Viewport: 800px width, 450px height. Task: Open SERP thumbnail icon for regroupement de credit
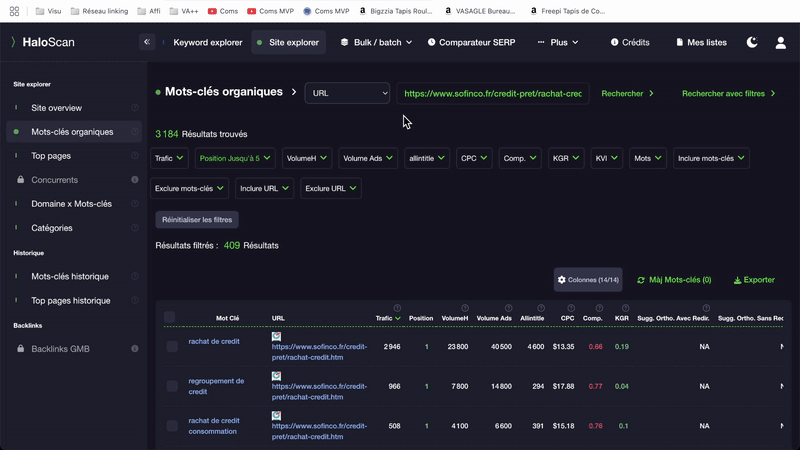(x=277, y=376)
